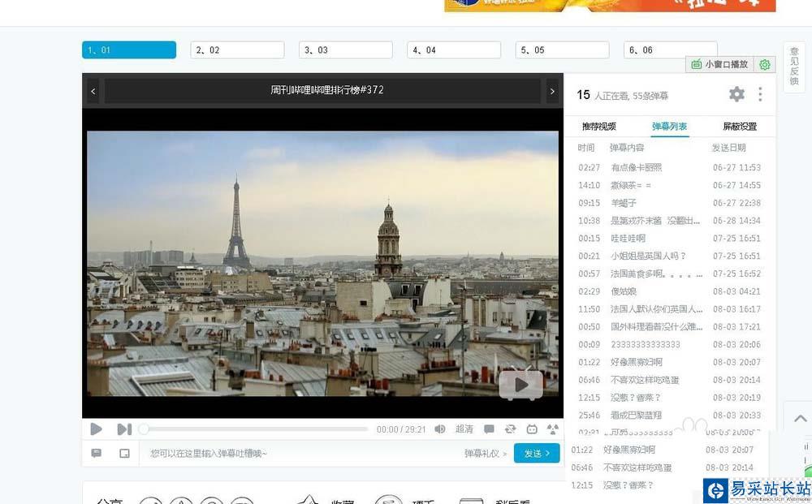Select danmaku row at 14:10 dated 06-27 14:55
The height and width of the screenshot is (504, 812).
(669, 185)
